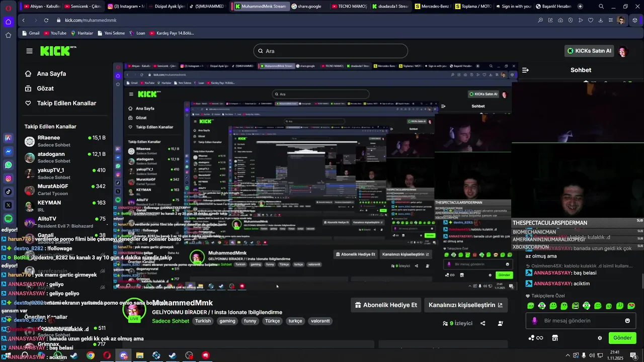Open Chrome from the taskbar

coord(90,355)
